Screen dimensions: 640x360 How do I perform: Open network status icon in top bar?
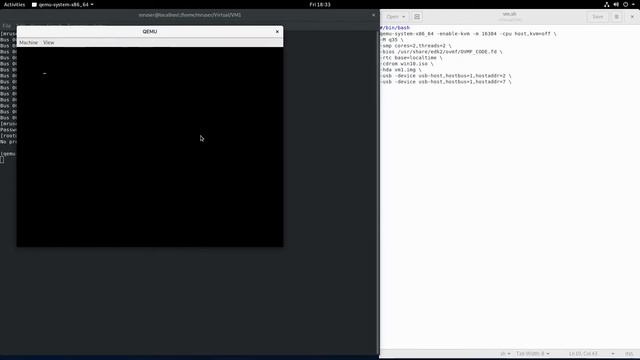[x=607, y=4]
